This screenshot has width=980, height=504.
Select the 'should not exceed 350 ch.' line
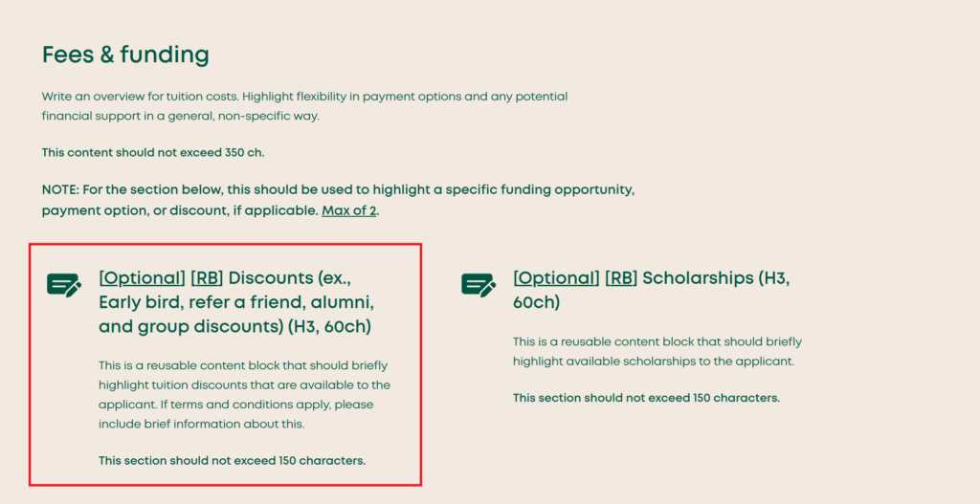152,152
